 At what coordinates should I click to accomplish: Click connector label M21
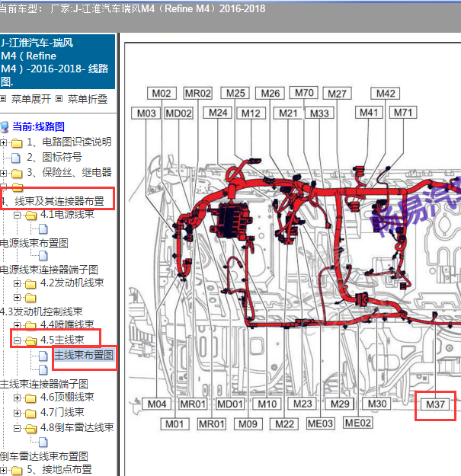(288, 113)
